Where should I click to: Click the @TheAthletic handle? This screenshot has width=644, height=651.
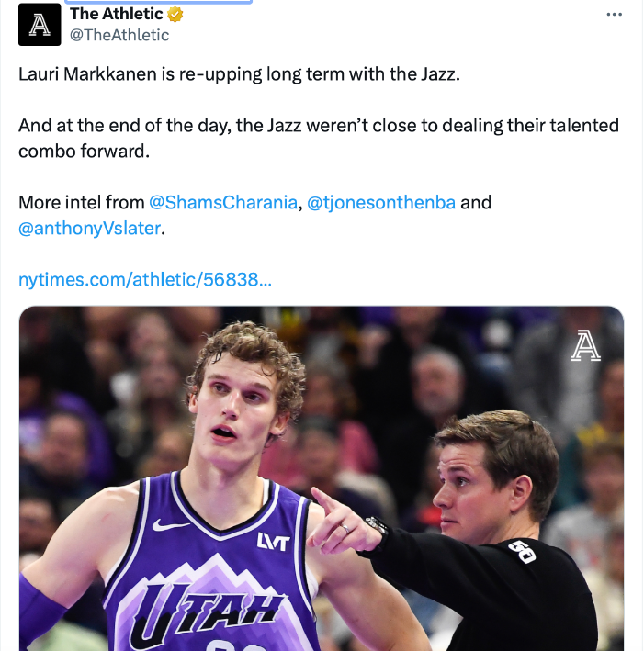[x=119, y=35]
